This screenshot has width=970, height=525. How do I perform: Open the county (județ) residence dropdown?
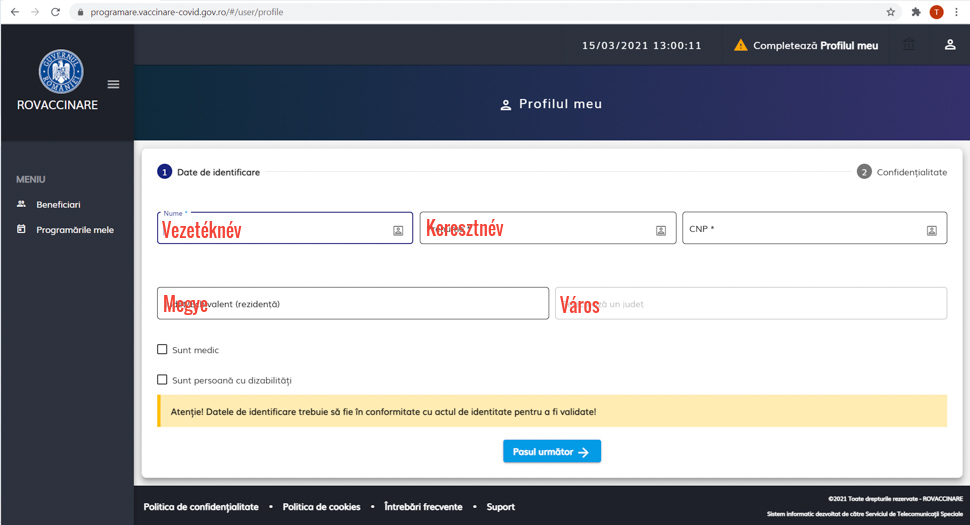coord(352,304)
